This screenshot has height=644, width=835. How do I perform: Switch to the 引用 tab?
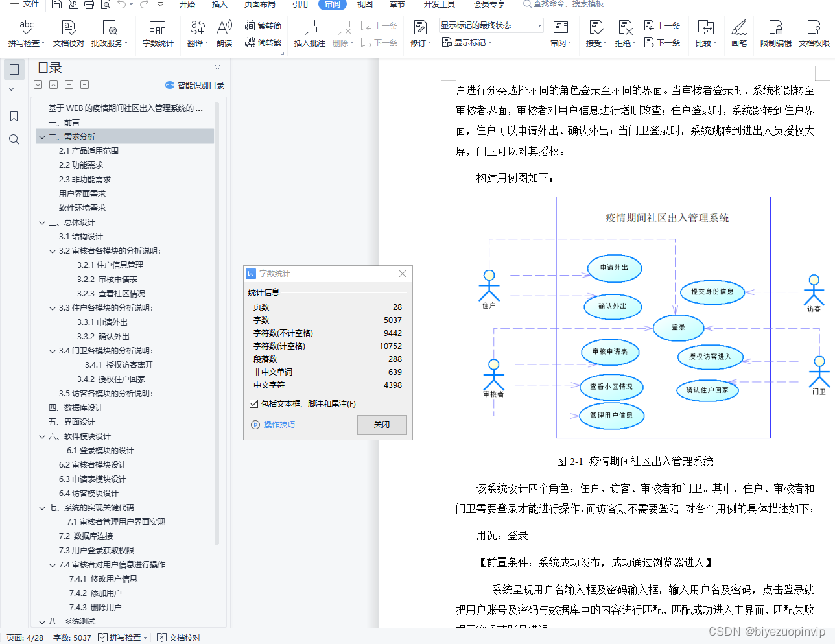pos(300,4)
